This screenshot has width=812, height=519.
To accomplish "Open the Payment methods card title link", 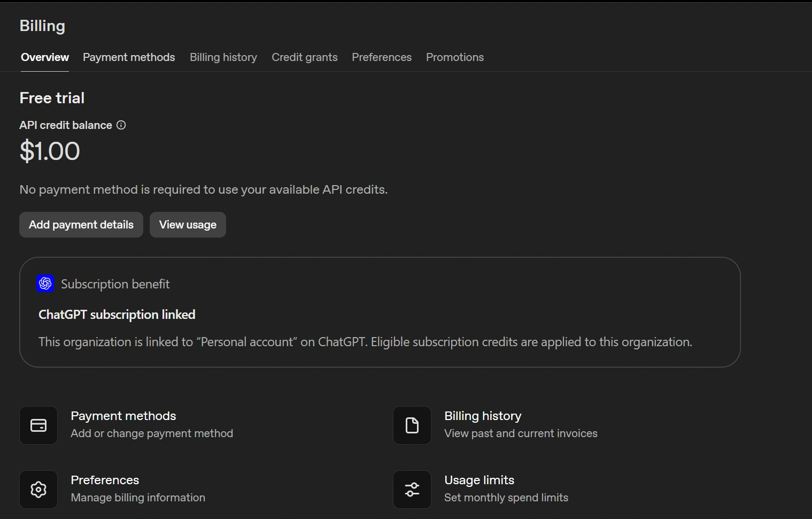I will tap(123, 416).
